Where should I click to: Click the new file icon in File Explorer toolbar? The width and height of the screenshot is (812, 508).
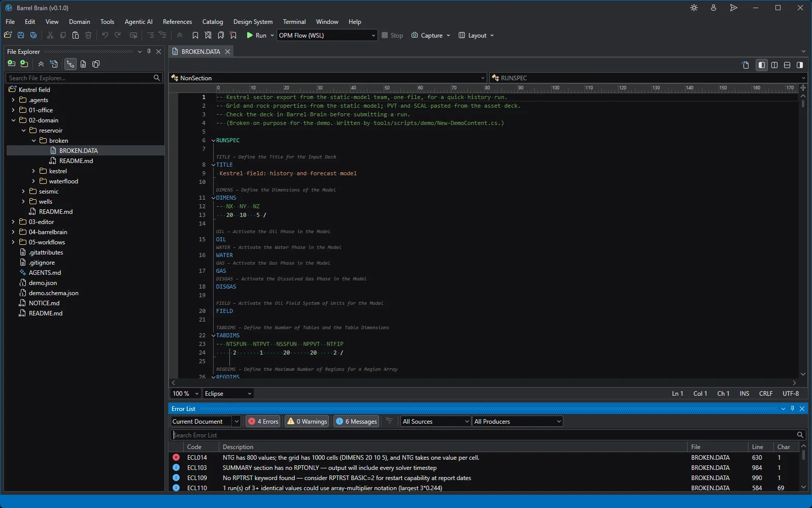click(11, 64)
